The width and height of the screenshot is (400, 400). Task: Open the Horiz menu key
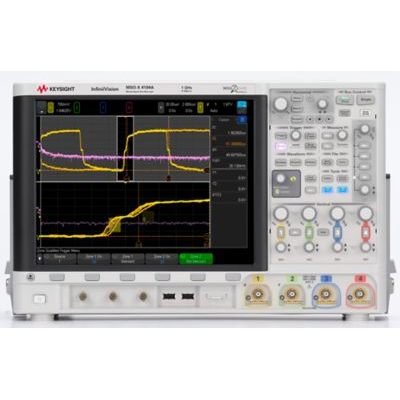(x=297, y=98)
